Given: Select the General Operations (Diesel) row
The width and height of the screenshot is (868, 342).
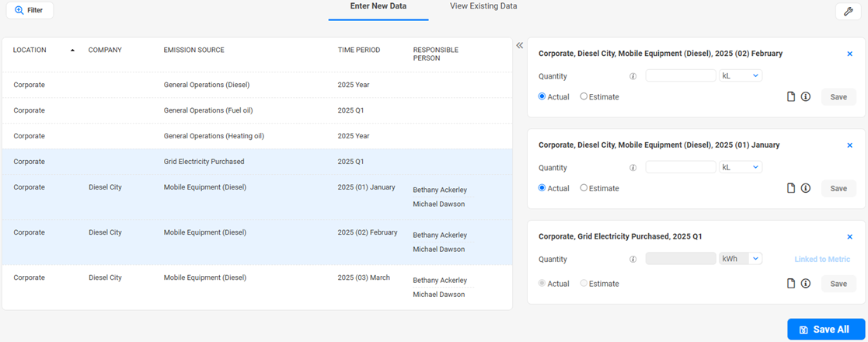Looking at the screenshot, I should (257, 85).
